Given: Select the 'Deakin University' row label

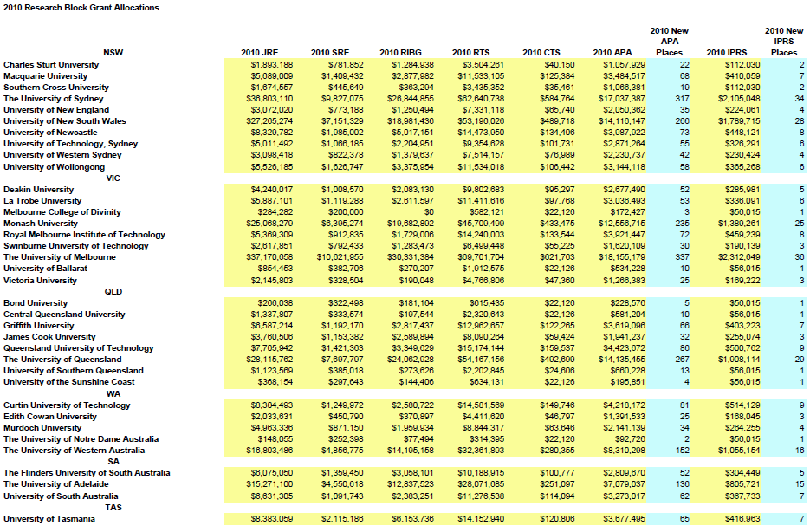Looking at the screenshot, I should click(x=38, y=190).
